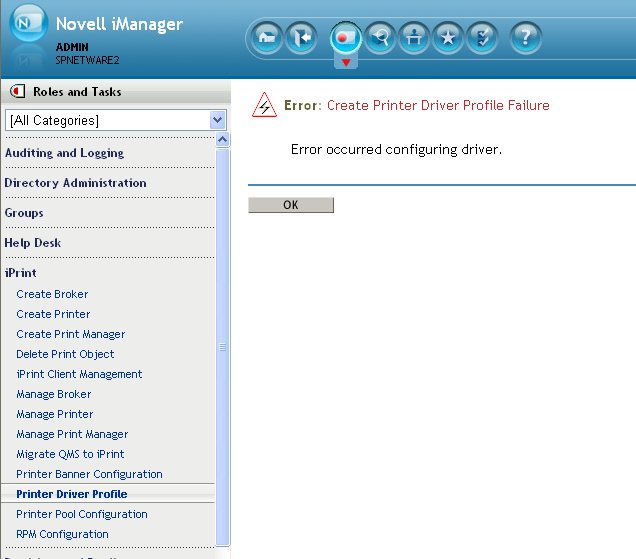
Task: Select the Printer Driver Profile task
Action: [72, 494]
